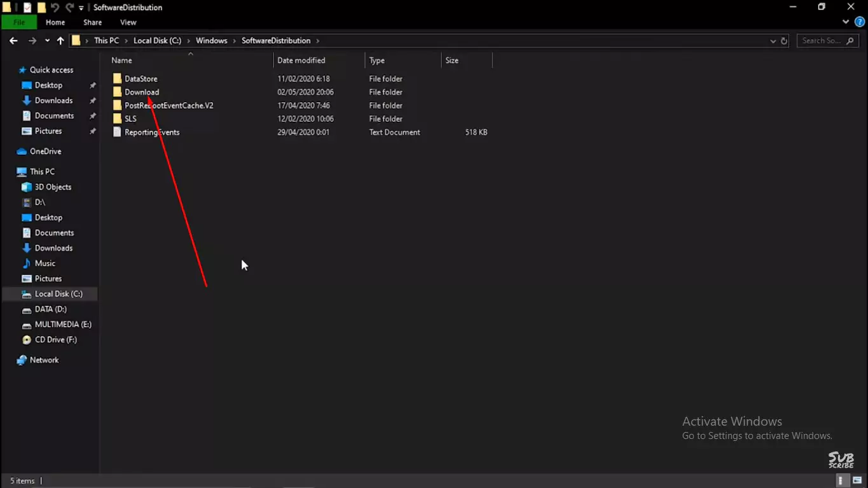This screenshot has height=488, width=868.
Task: Open CD Drive (F:) in navigation pane
Action: click(55, 340)
